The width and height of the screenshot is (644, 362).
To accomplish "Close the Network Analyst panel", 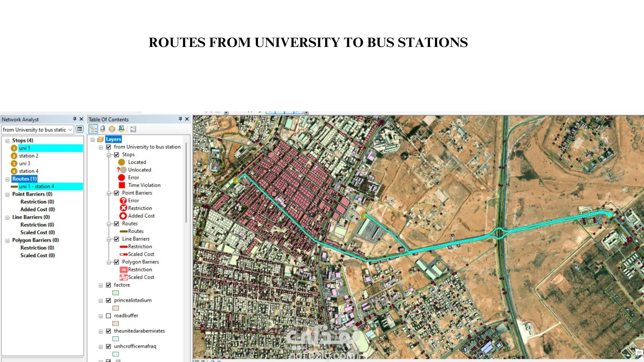I will [x=81, y=119].
